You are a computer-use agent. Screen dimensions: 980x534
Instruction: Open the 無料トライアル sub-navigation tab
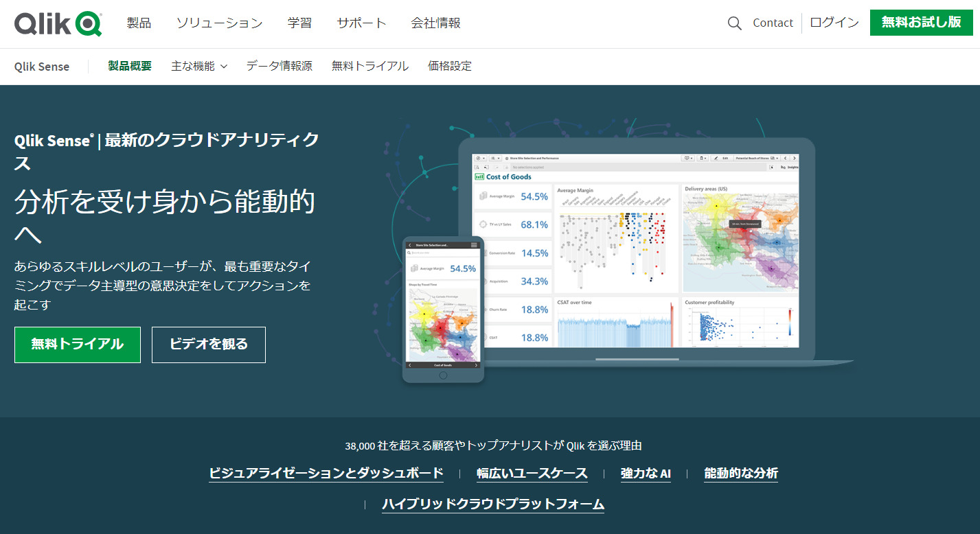tap(370, 67)
